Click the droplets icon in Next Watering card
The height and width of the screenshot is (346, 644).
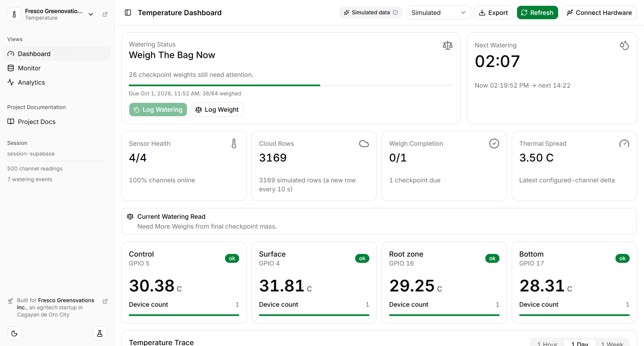coord(624,45)
